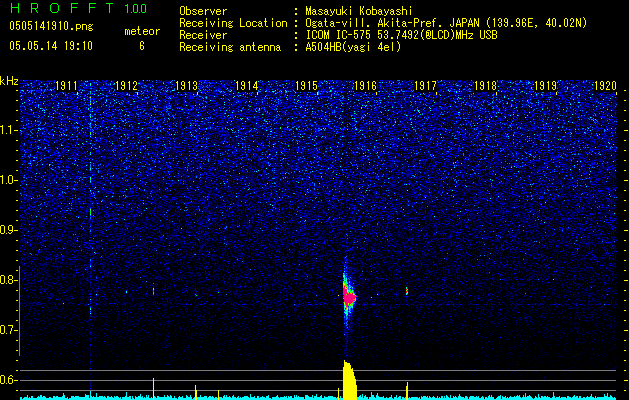Click the "Receiver" field label

pos(203,35)
